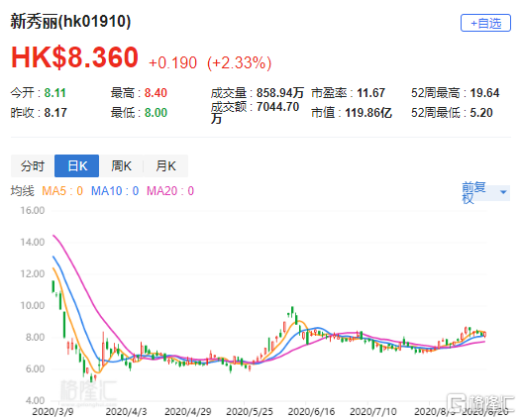
Task: Click the 市值 119.86亿 market cap
Action: click(x=352, y=113)
